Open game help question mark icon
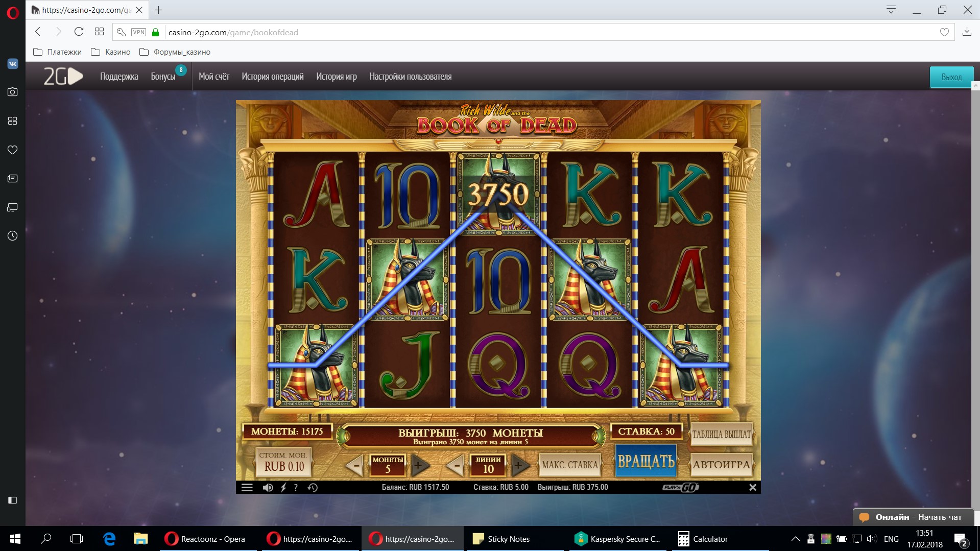The height and width of the screenshot is (551, 980). [x=296, y=487]
